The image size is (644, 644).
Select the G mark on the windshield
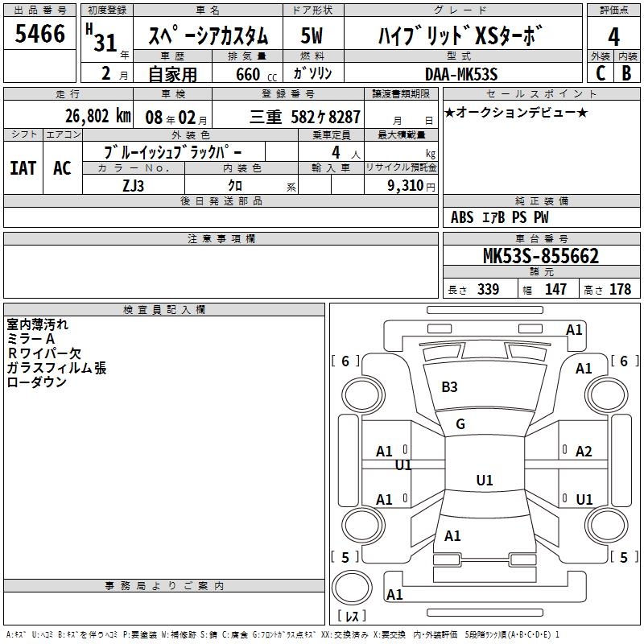point(460,424)
